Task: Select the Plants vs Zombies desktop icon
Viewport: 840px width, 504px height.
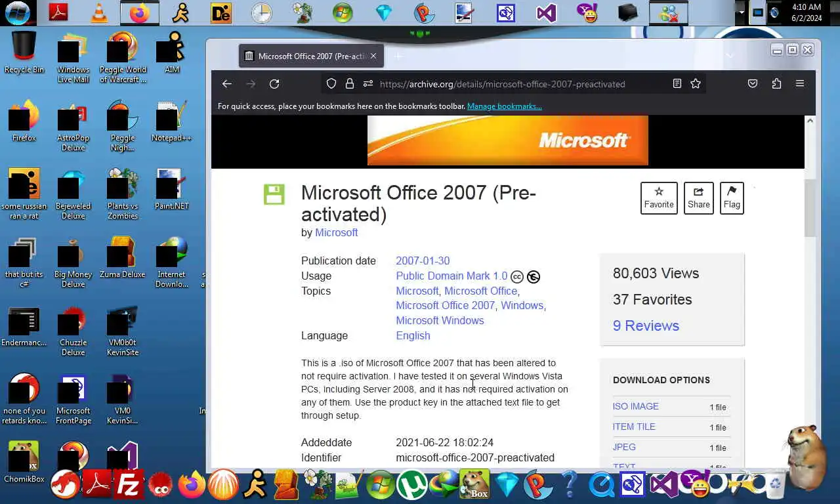Action: pos(123,194)
